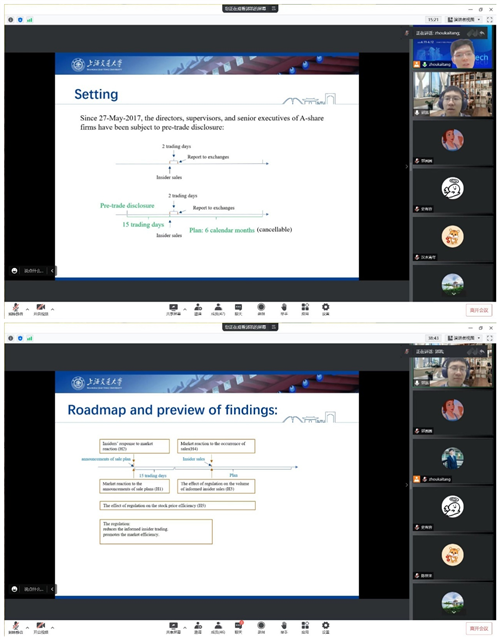Open the Settings gear under the Roadmap slide
Viewport: 500px width, 640px height.
point(325,627)
